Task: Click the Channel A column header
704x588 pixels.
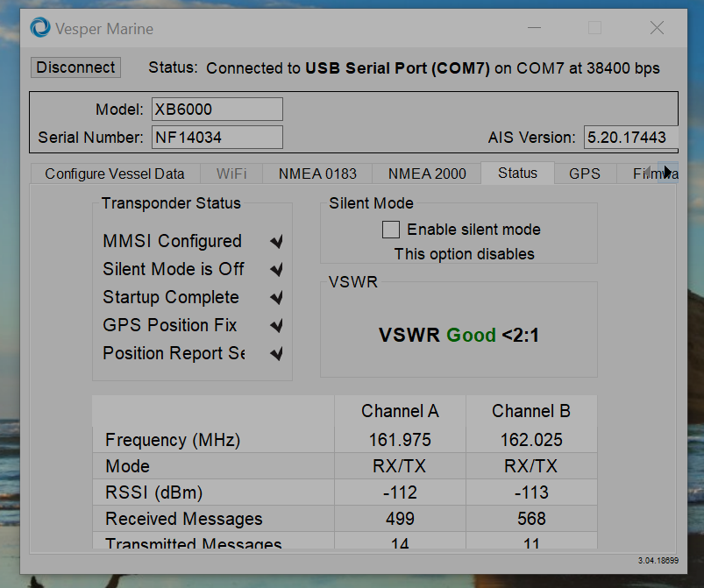Action: 400,411
